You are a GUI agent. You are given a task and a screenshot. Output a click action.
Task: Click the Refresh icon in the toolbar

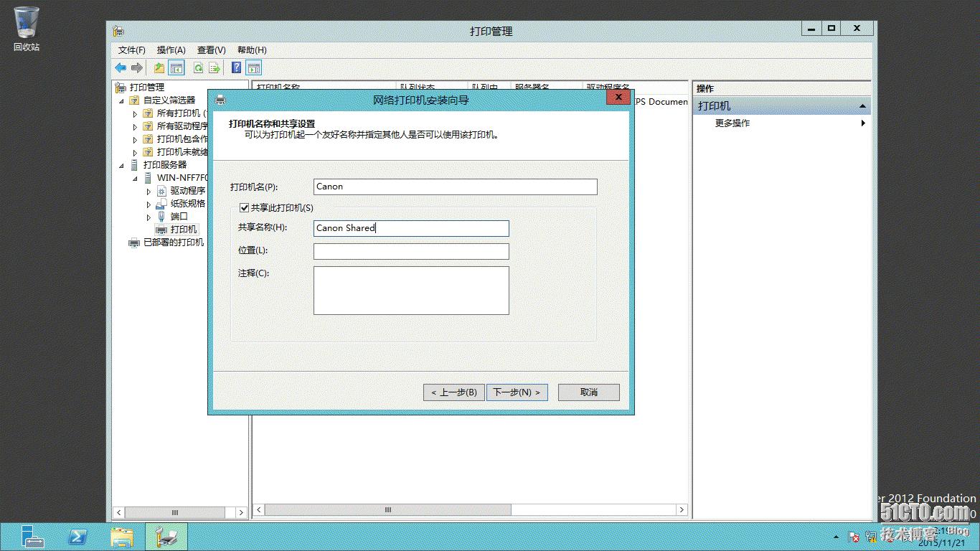click(x=197, y=67)
